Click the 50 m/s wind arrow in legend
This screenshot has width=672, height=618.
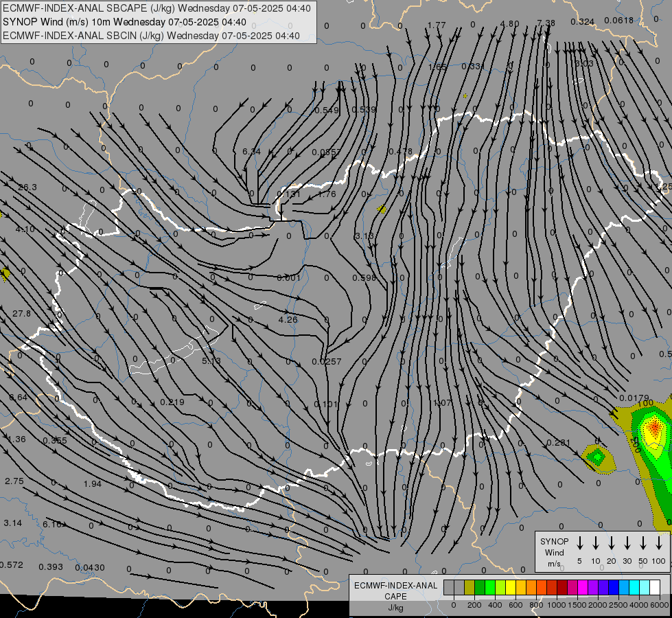643,543
